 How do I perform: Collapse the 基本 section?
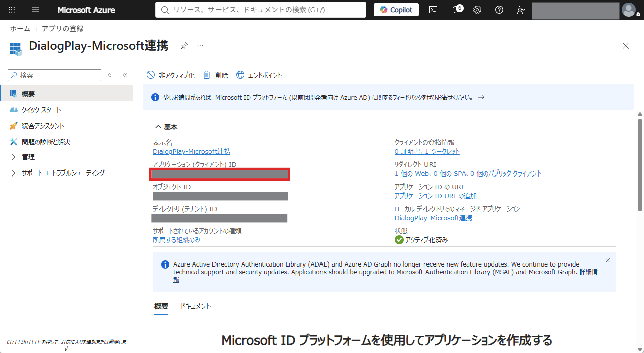[166, 127]
